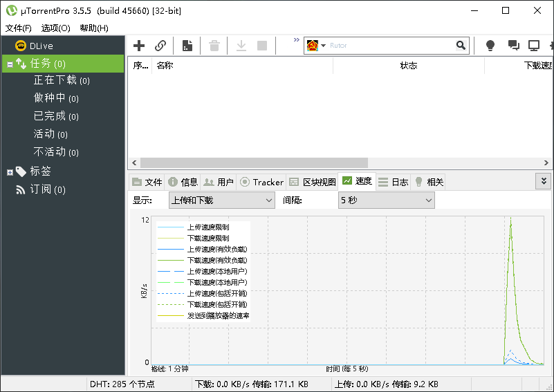Click the Create New Torrent file icon
The height and width of the screenshot is (392, 554).
[187, 46]
